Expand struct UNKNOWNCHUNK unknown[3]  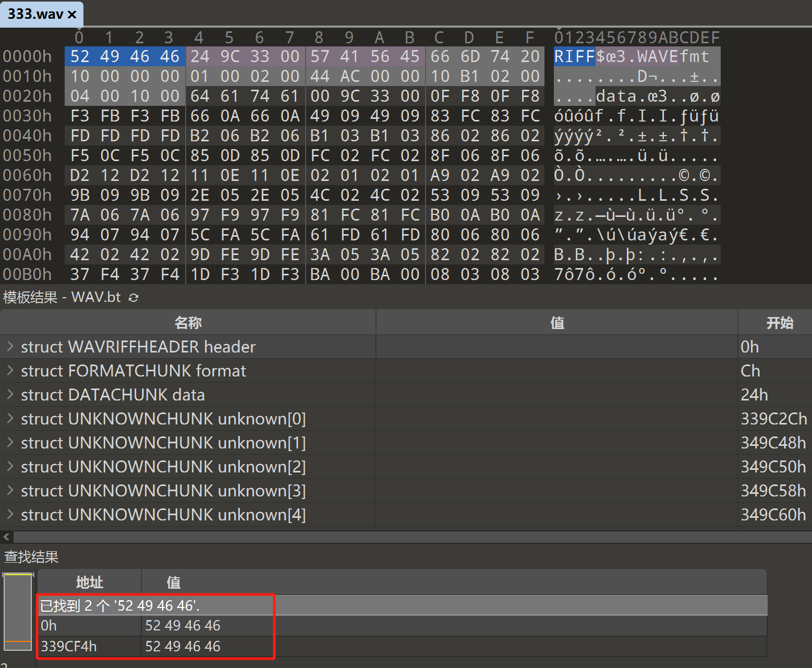9,490
